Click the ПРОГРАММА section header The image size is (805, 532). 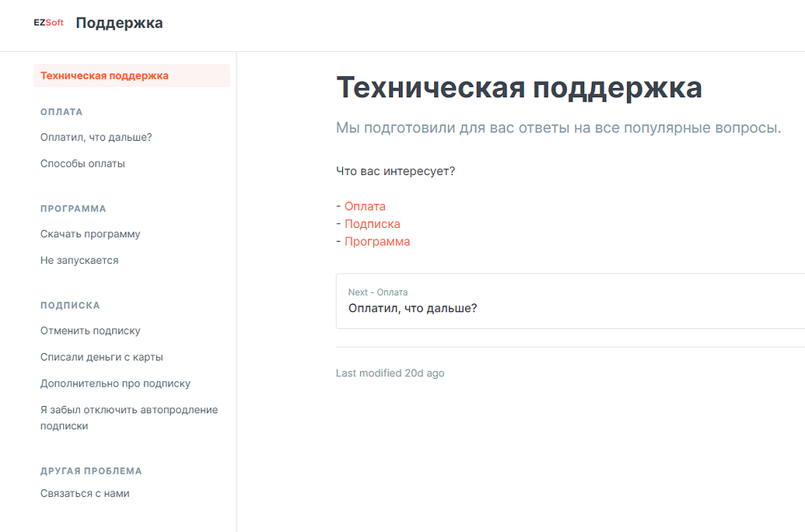pos(73,208)
